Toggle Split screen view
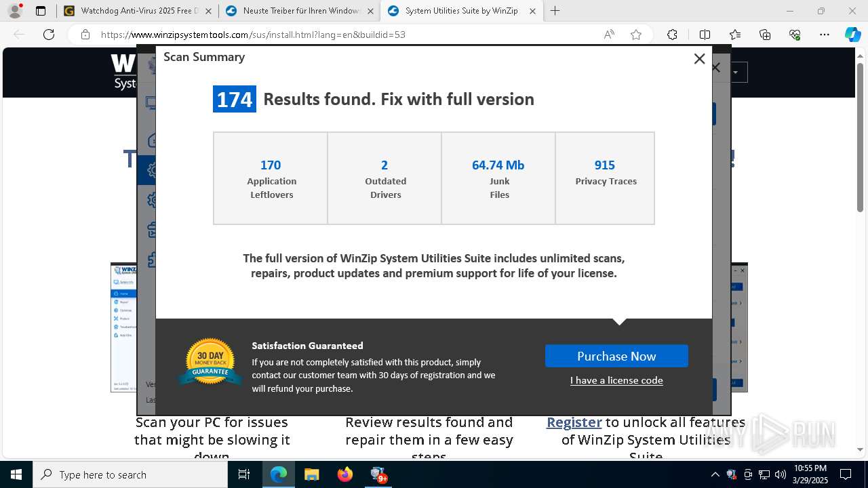This screenshot has width=868, height=488. [x=705, y=35]
